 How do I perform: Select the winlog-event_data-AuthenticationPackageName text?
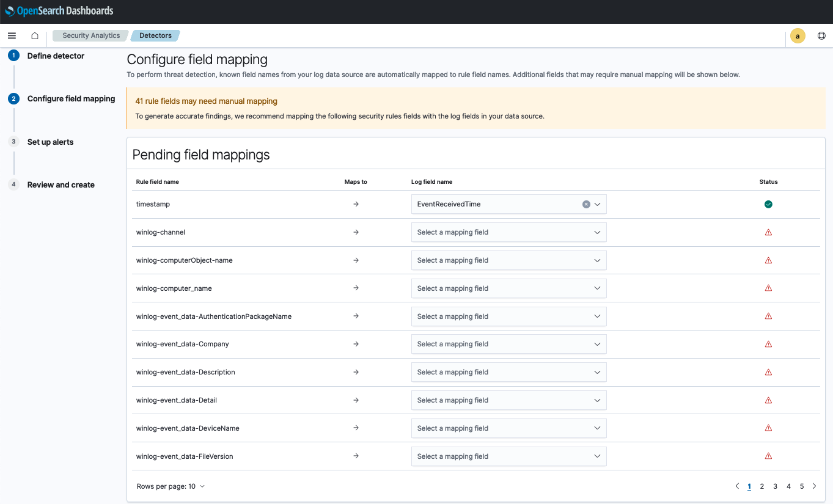pos(213,316)
